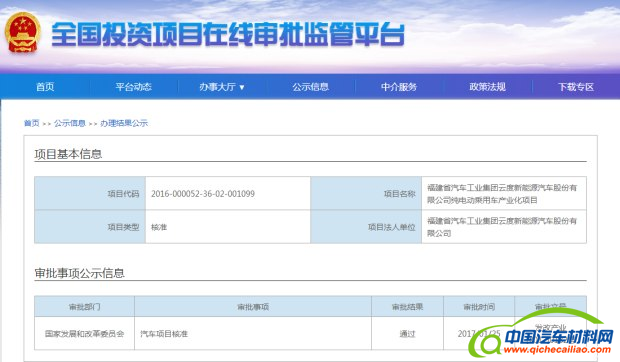Click the 审批事项 column header
Viewport: 620px width, 362px height.
(253, 307)
